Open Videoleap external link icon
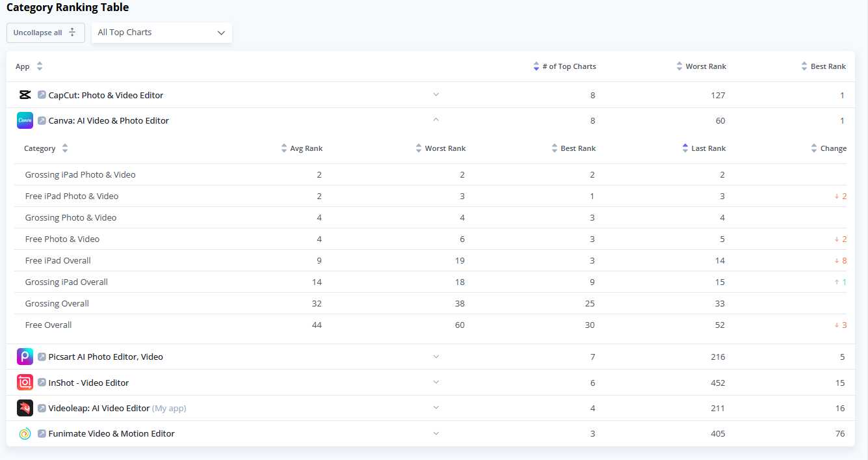The height and width of the screenshot is (460, 868). click(42, 409)
